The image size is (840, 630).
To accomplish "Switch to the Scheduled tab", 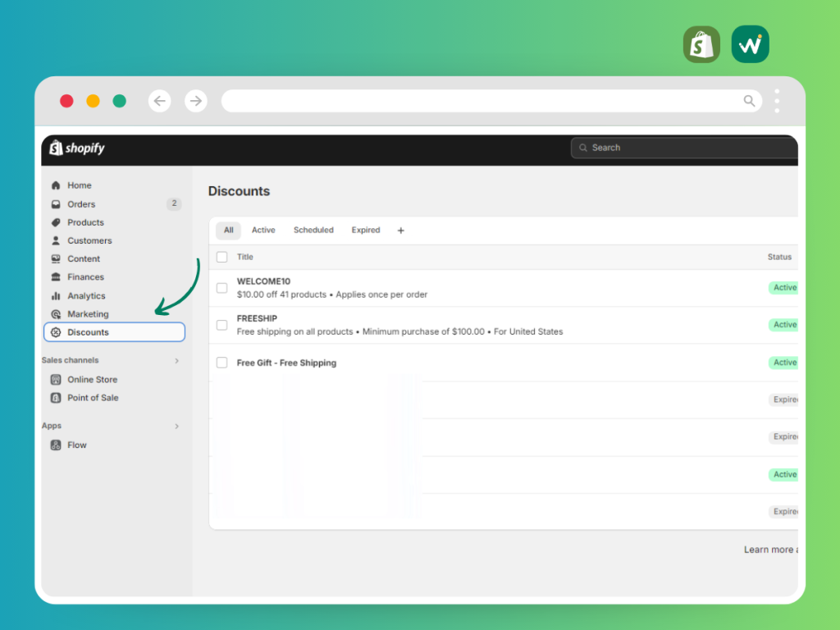I will point(313,231).
